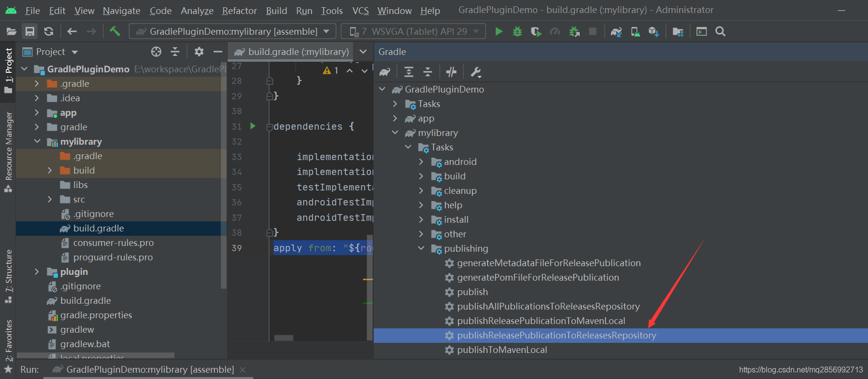Toggle Gradle offline mode

click(x=451, y=72)
